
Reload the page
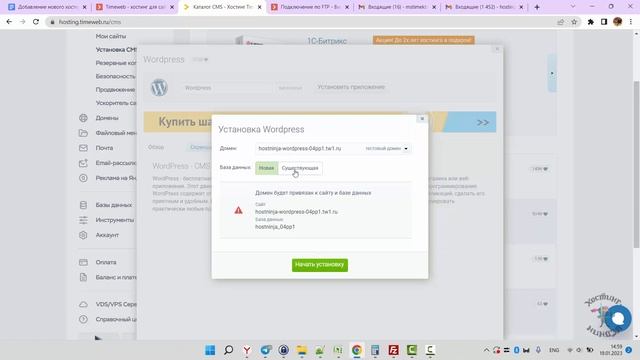point(36,22)
